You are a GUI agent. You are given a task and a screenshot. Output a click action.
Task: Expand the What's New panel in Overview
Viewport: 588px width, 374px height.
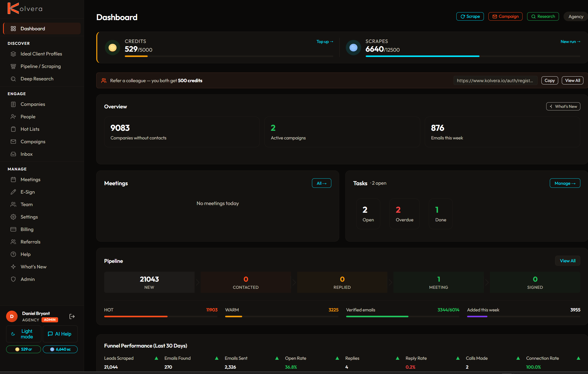(563, 107)
